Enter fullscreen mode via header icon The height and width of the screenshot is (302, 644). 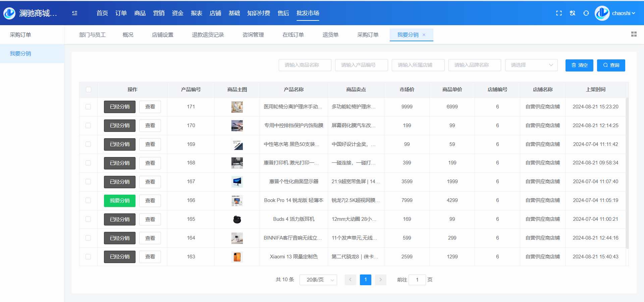pos(559,13)
